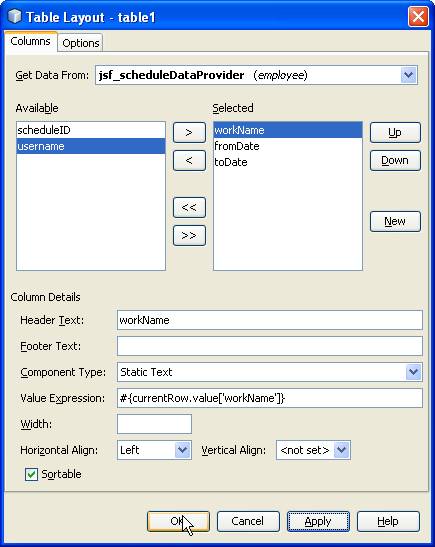
Task: Click the Down button
Action: (x=395, y=160)
